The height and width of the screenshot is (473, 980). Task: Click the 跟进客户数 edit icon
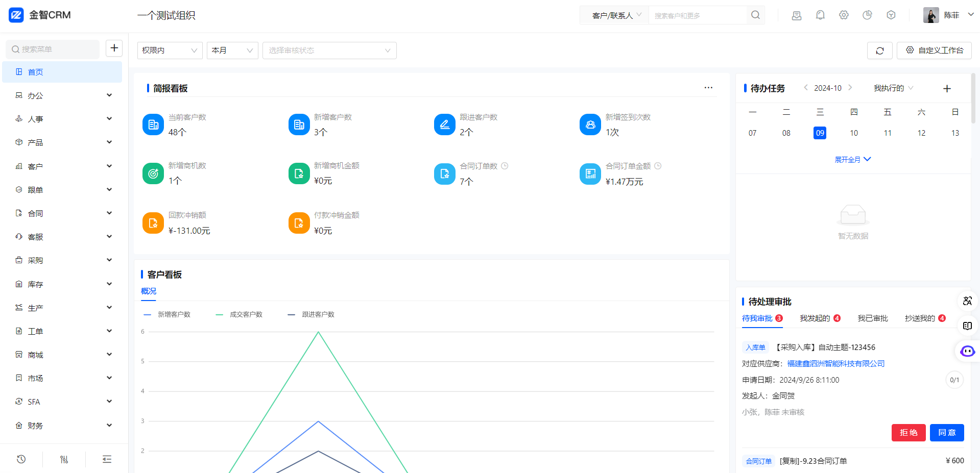click(445, 125)
